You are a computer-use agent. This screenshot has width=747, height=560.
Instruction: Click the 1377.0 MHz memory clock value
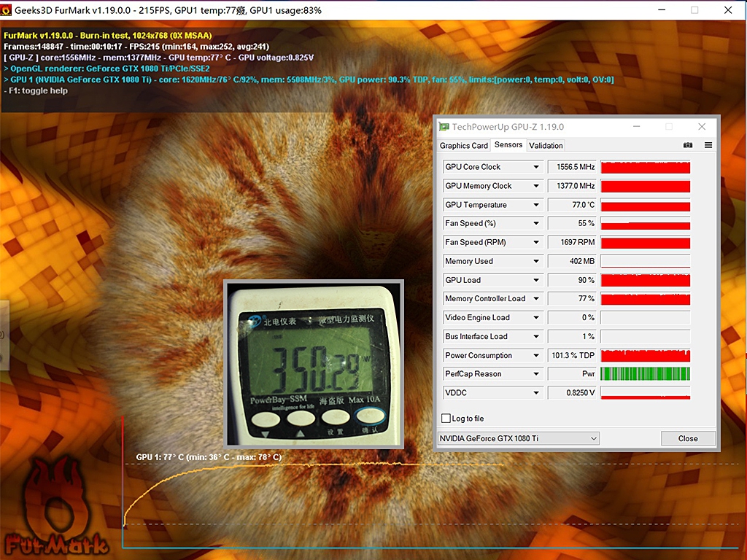[x=572, y=186]
